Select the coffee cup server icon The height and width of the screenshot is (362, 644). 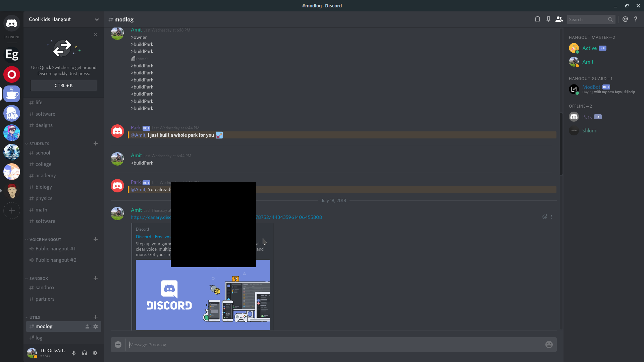tap(12, 94)
